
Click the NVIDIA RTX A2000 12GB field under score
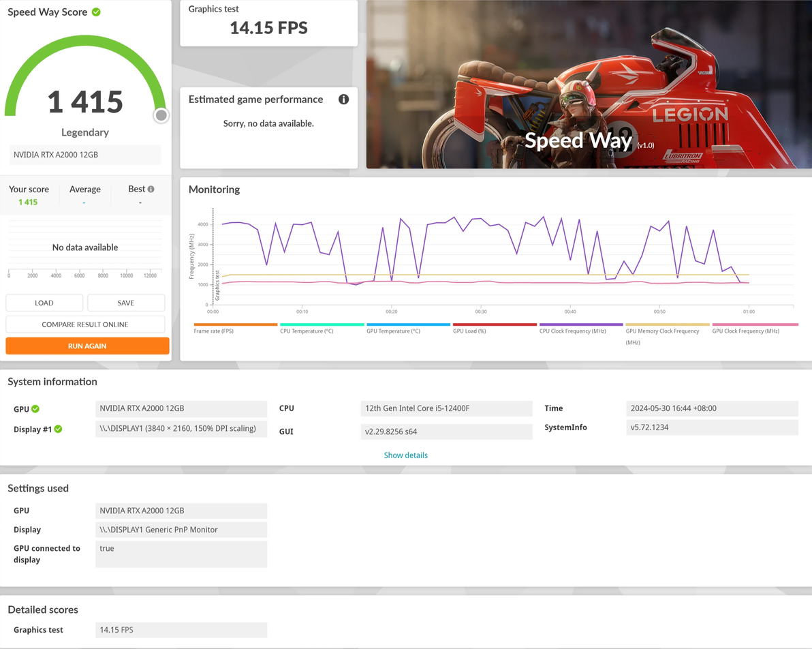[85, 155]
